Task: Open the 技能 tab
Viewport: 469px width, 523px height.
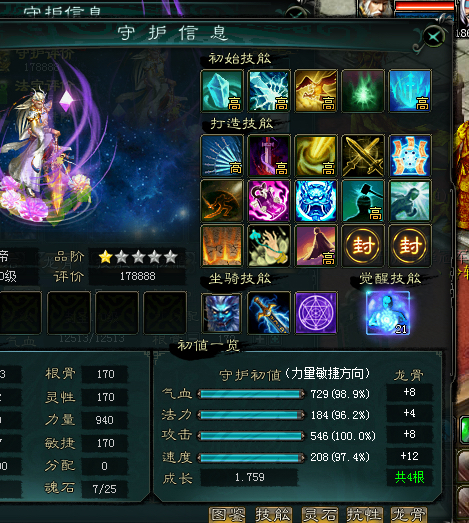Action: pyautogui.click(x=273, y=515)
